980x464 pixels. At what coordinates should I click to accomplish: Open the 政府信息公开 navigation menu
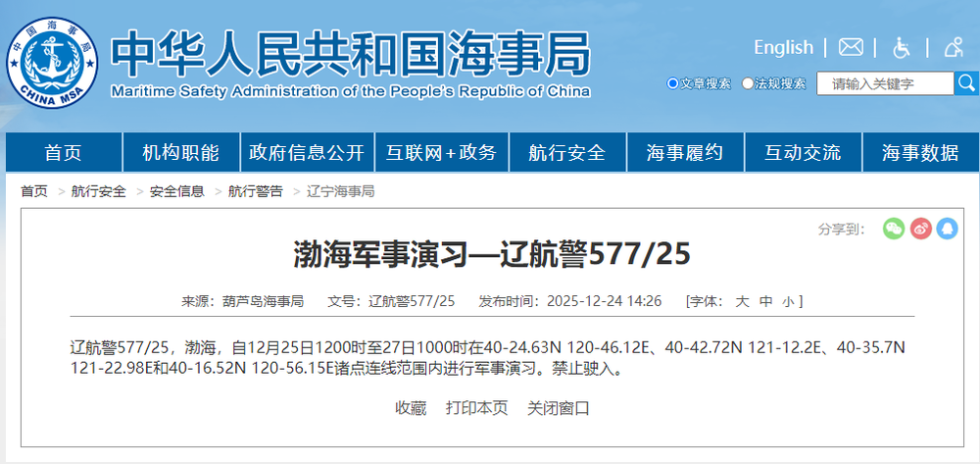coord(307,153)
